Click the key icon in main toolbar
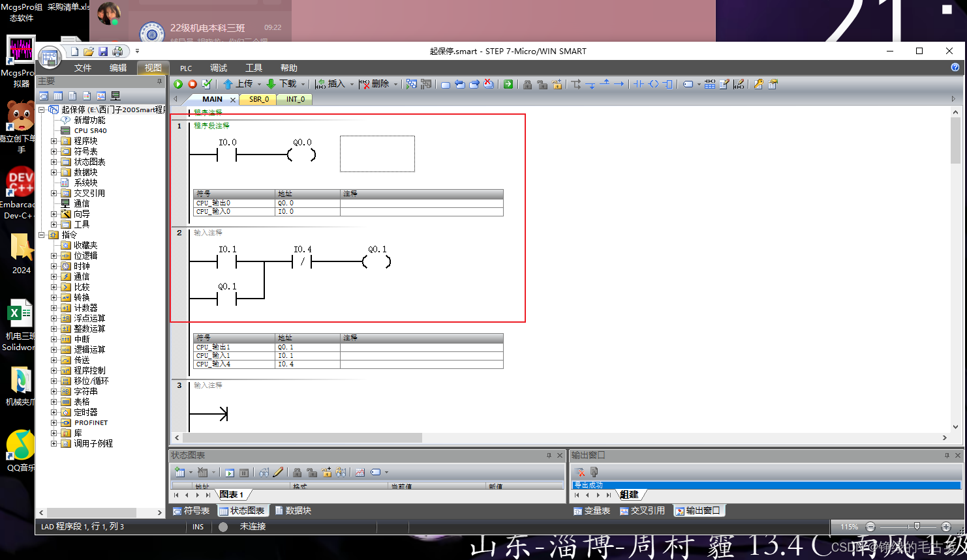Image resolution: width=967 pixels, height=560 pixels. tap(758, 84)
